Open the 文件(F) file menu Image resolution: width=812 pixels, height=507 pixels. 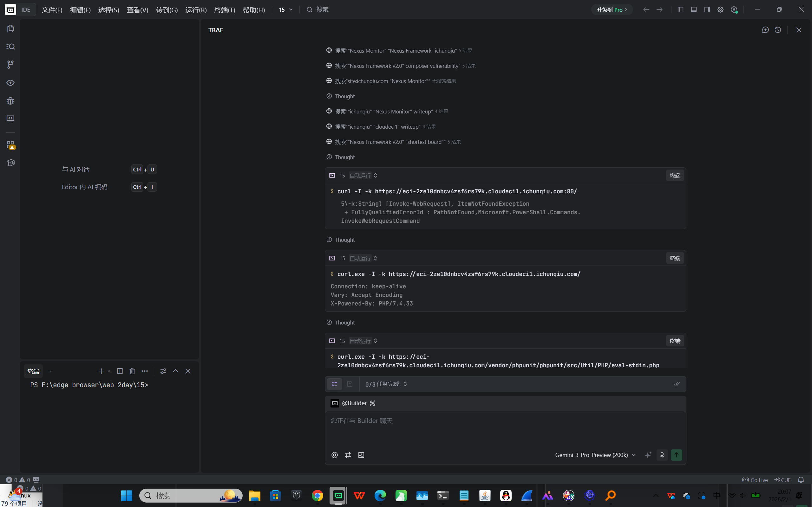52,10
